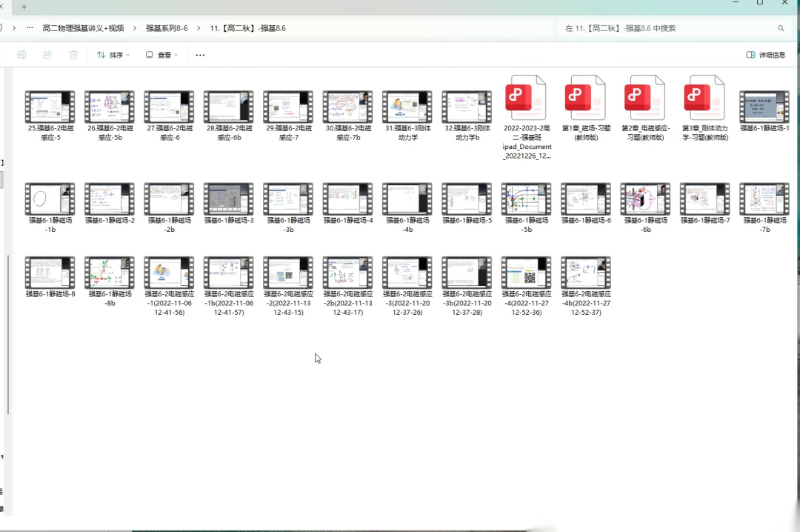This screenshot has width=800, height=532.
Task: Click the search box for 强基8.6 folder
Action: tap(667, 28)
